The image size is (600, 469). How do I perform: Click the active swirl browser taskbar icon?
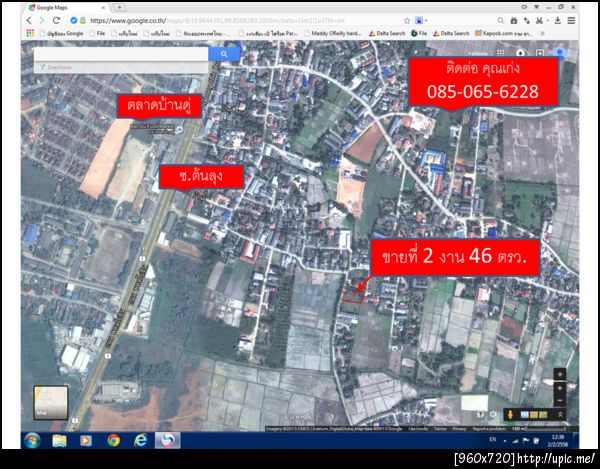click(x=168, y=441)
